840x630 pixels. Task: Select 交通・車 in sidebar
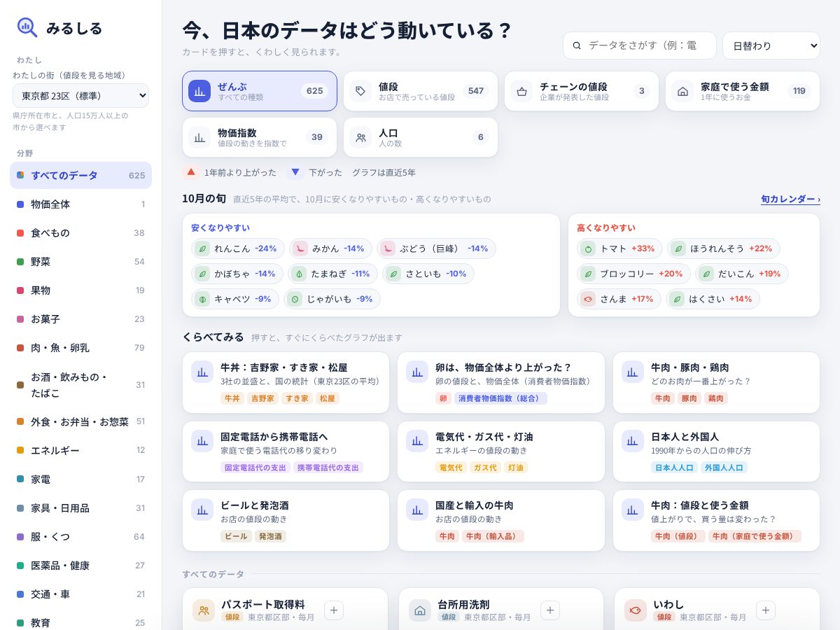coord(80,594)
